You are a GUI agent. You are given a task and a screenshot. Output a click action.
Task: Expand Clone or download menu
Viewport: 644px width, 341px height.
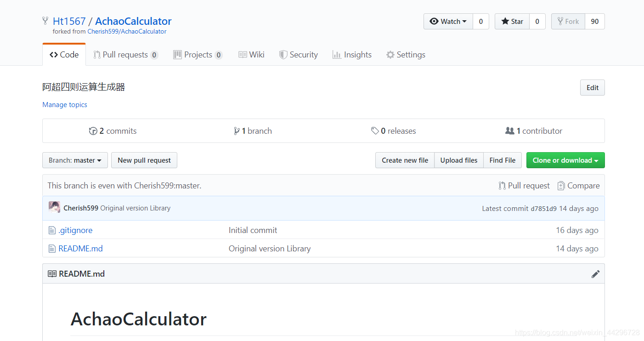coord(565,160)
